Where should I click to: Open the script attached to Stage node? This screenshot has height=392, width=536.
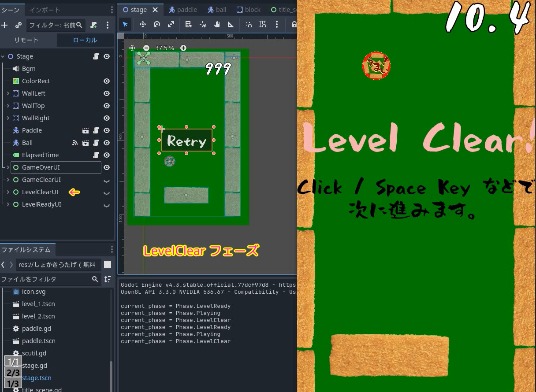tap(96, 56)
